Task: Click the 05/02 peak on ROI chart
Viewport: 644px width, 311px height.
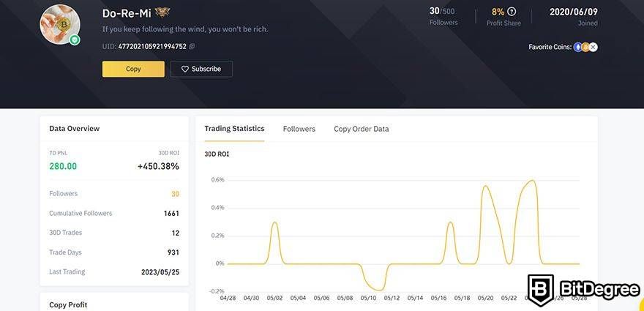Action: coord(274,222)
